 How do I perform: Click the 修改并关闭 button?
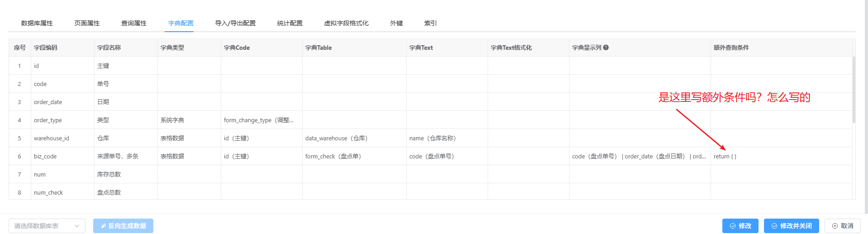point(791,226)
